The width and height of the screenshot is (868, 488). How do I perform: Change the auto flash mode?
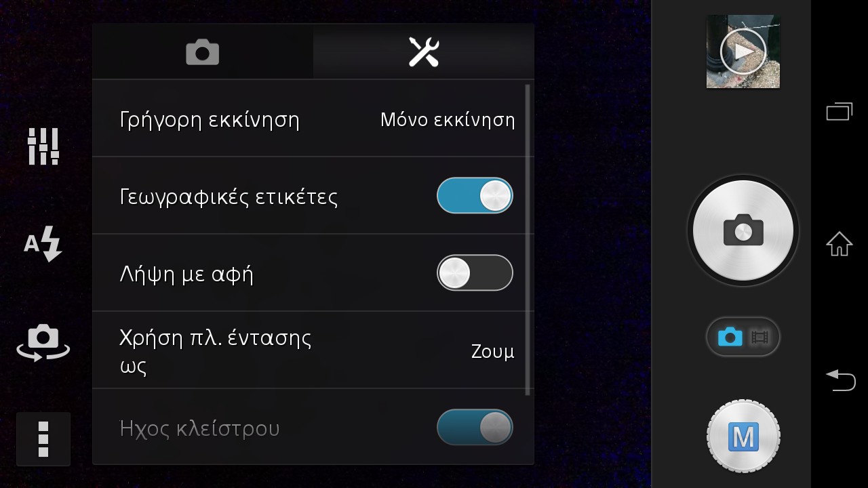click(43, 243)
